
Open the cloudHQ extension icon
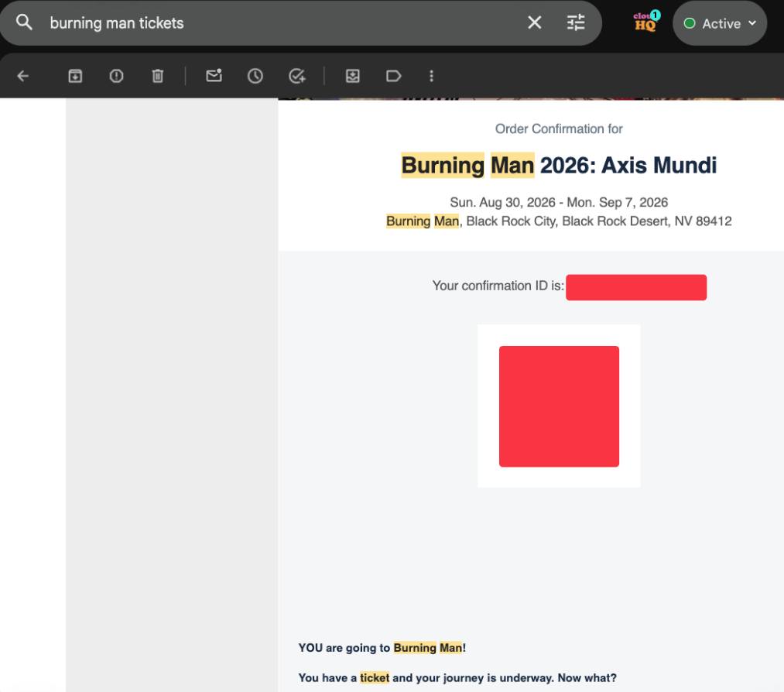click(646, 22)
